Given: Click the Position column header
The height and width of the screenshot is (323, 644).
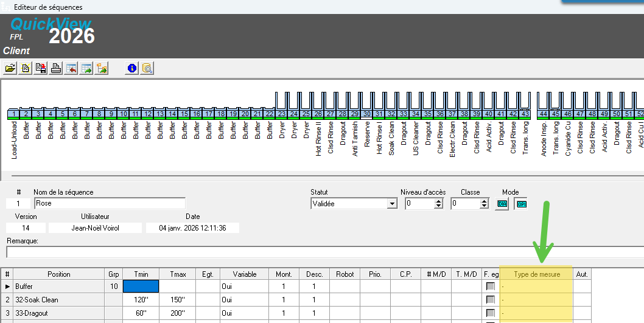Looking at the screenshot, I should [59, 274].
